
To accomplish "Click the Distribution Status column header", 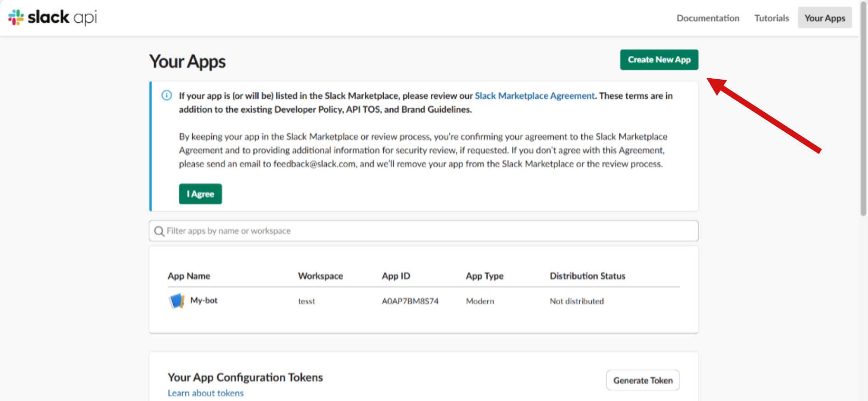I will point(588,276).
